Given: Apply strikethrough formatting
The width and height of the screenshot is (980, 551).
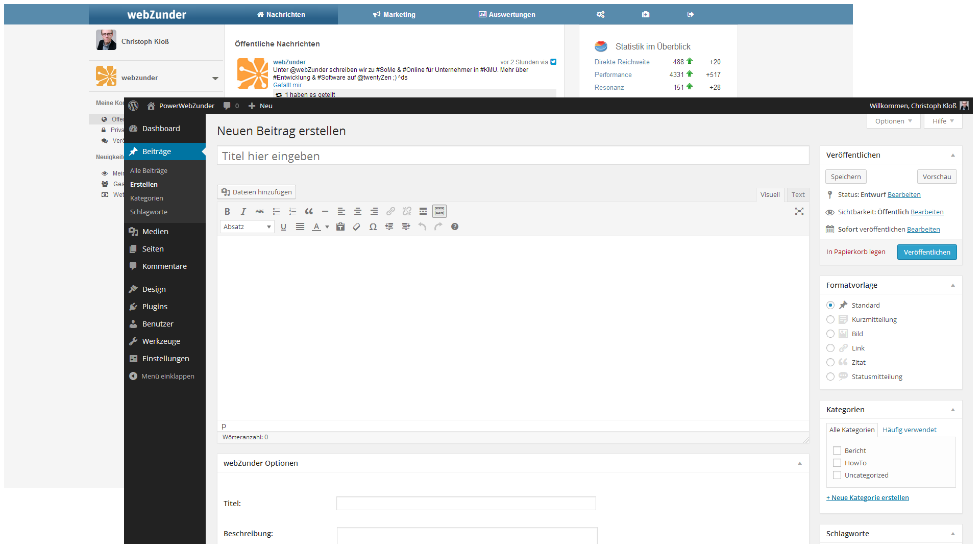Looking at the screenshot, I should click(260, 211).
